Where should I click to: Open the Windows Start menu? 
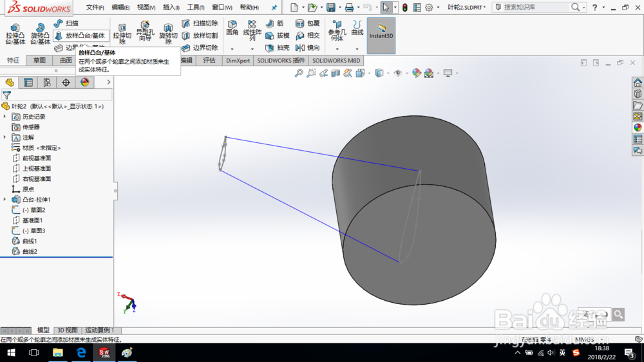point(12,352)
